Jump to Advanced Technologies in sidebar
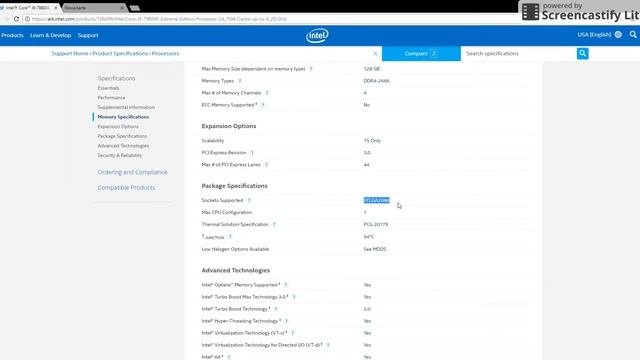640x360 pixels. (x=123, y=146)
